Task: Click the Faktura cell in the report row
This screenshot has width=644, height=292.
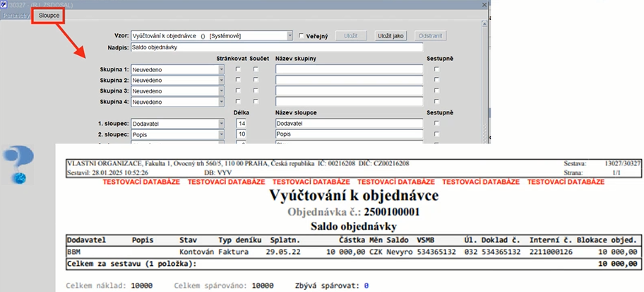Action: click(x=233, y=252)
